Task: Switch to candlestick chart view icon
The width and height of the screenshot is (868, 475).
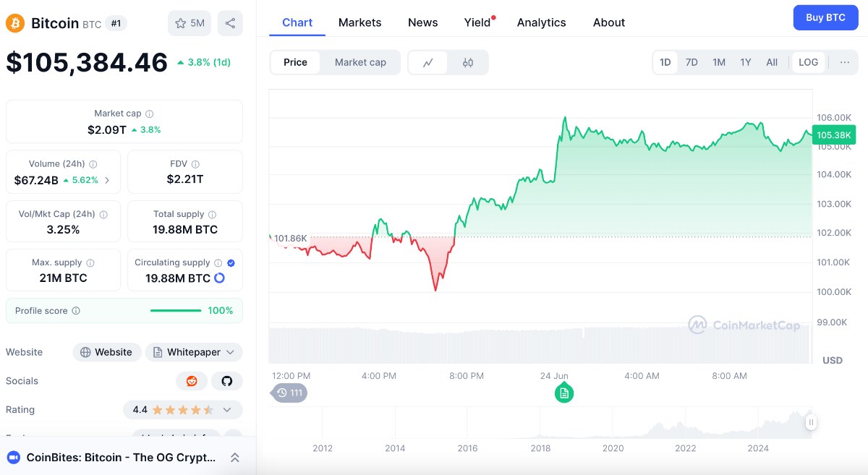Action: click(x=468, y=62)
